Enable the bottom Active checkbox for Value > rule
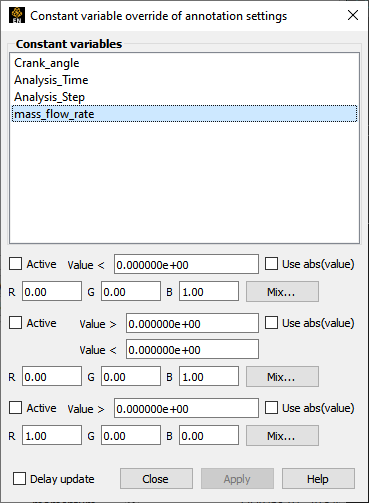 (15, 408)
